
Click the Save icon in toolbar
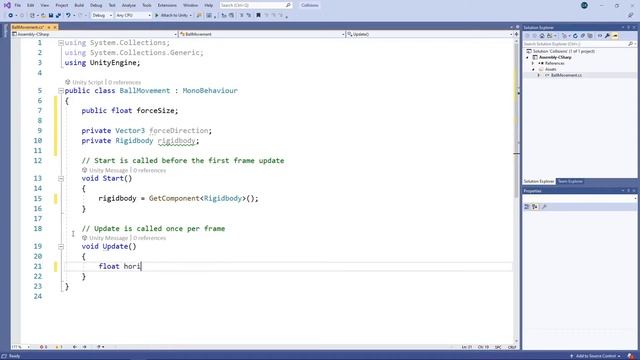tap(51, 16)
